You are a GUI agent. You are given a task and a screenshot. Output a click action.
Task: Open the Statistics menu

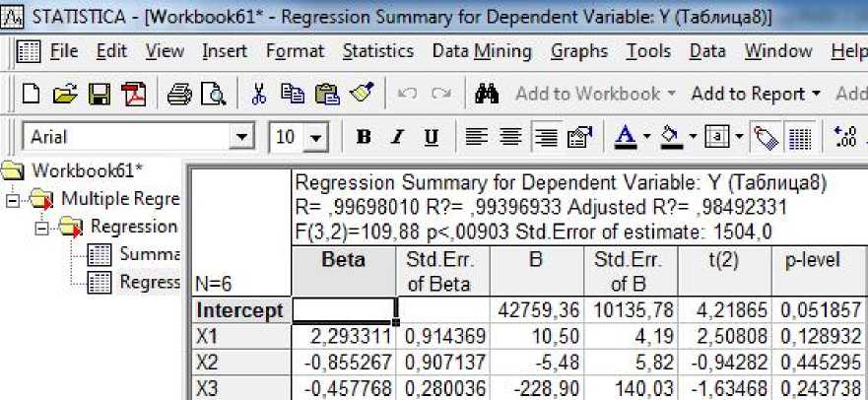[378, 51]
